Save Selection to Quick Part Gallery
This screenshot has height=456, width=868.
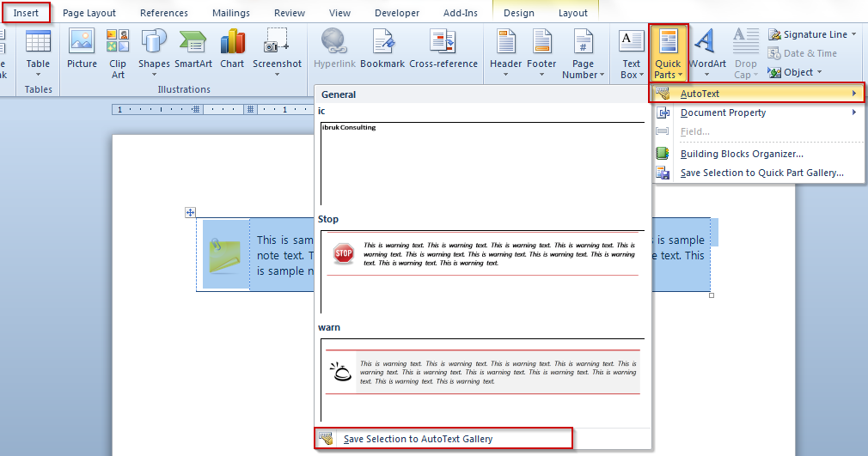pyautogui.click(x=757, y=173)
